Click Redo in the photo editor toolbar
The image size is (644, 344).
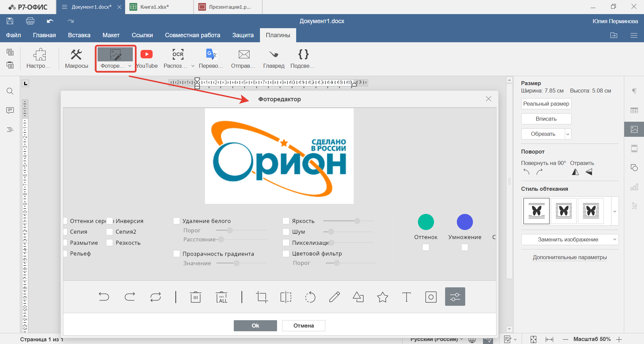(130, 297)
